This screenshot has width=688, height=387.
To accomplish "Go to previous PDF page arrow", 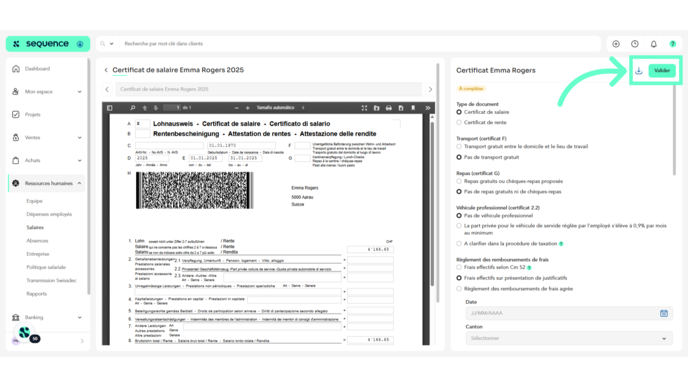I will pyautogui.click(x=145, y=108).
